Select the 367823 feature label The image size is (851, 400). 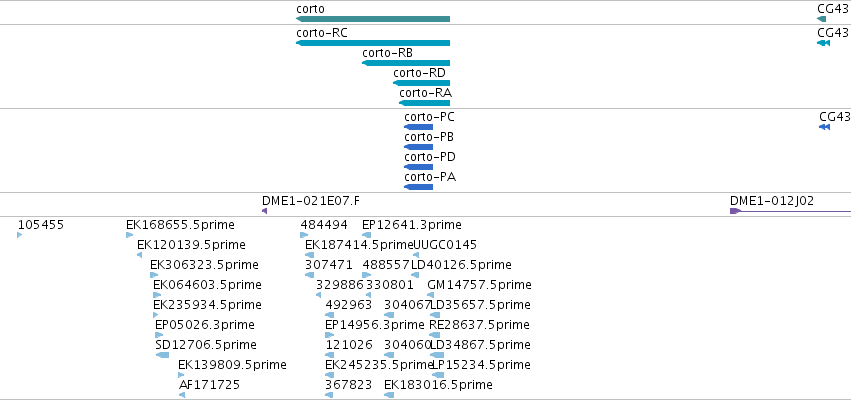[x=349, y=385]
